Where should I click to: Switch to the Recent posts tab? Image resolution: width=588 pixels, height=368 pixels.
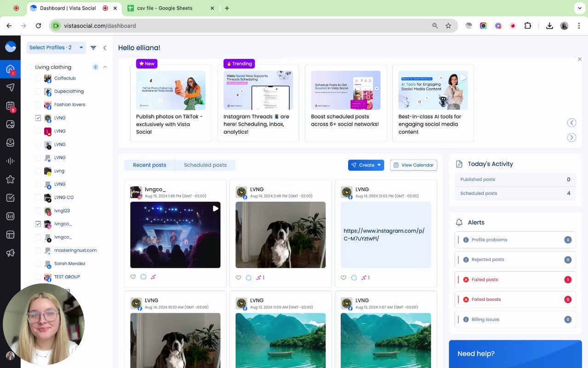coord(150,165)
